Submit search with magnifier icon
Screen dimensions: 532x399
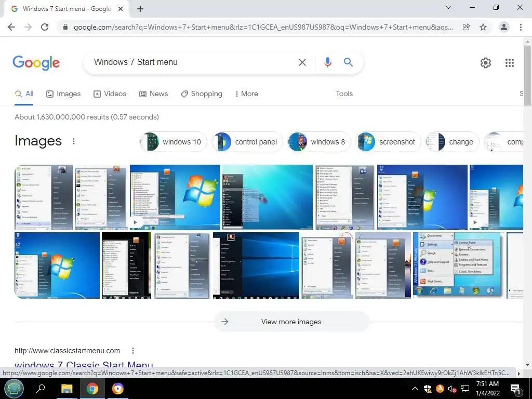click(x=348, y=62)
